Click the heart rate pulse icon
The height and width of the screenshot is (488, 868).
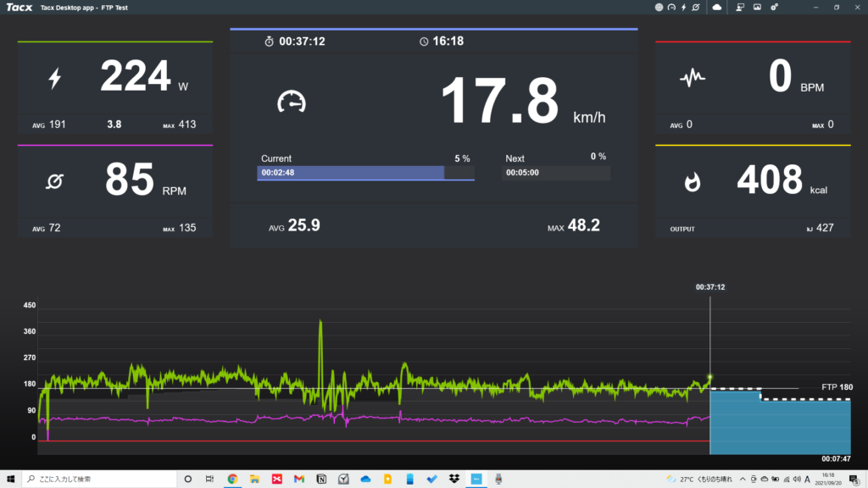[x=693, y=79]
